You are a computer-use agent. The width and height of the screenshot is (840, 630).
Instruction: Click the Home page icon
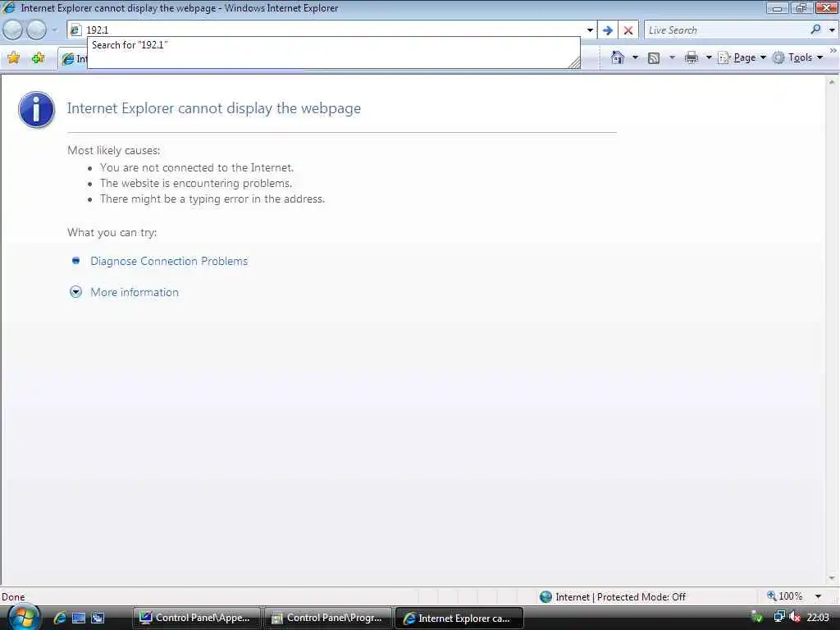[618, 57]
